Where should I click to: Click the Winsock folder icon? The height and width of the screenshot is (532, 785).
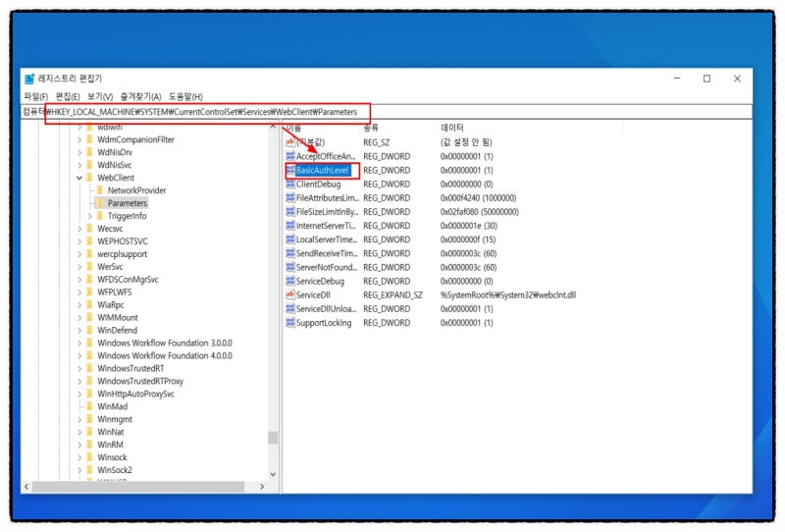click(x=89, y=456)
